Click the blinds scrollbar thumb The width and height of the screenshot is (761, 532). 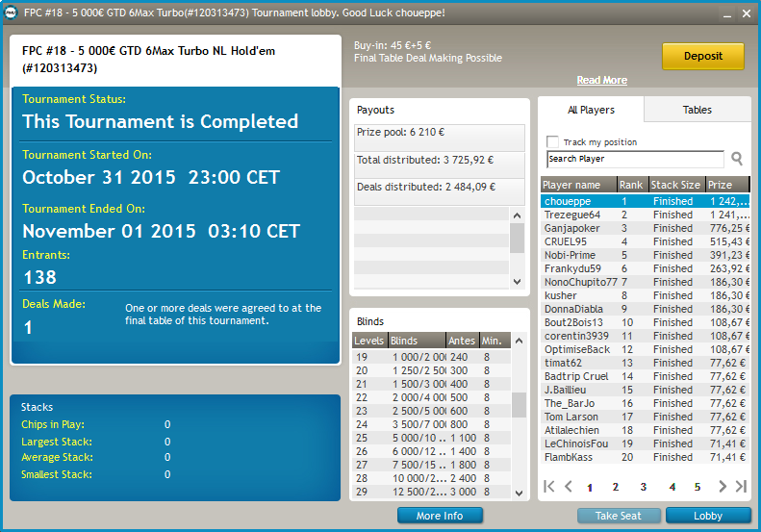click(x=519, y=405)
